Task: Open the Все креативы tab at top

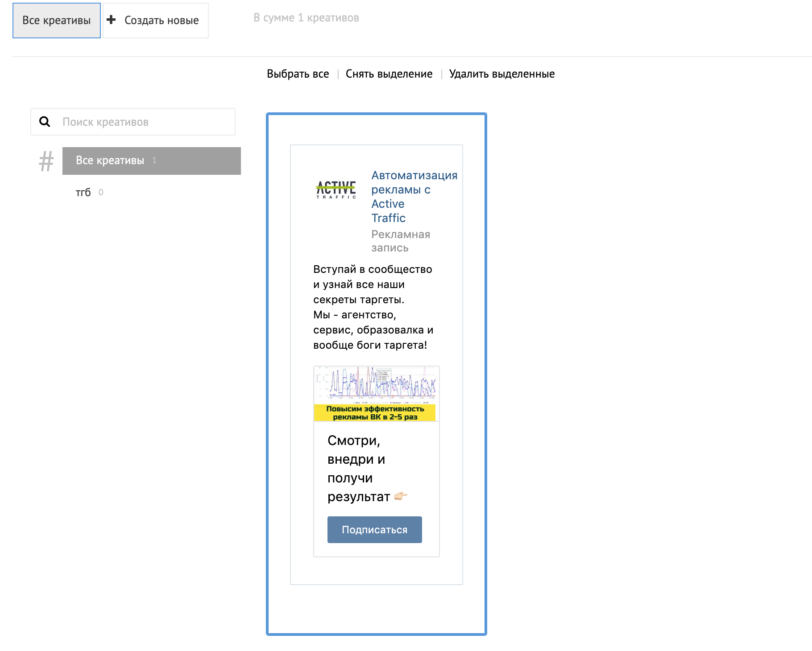Action: (57, 21)
